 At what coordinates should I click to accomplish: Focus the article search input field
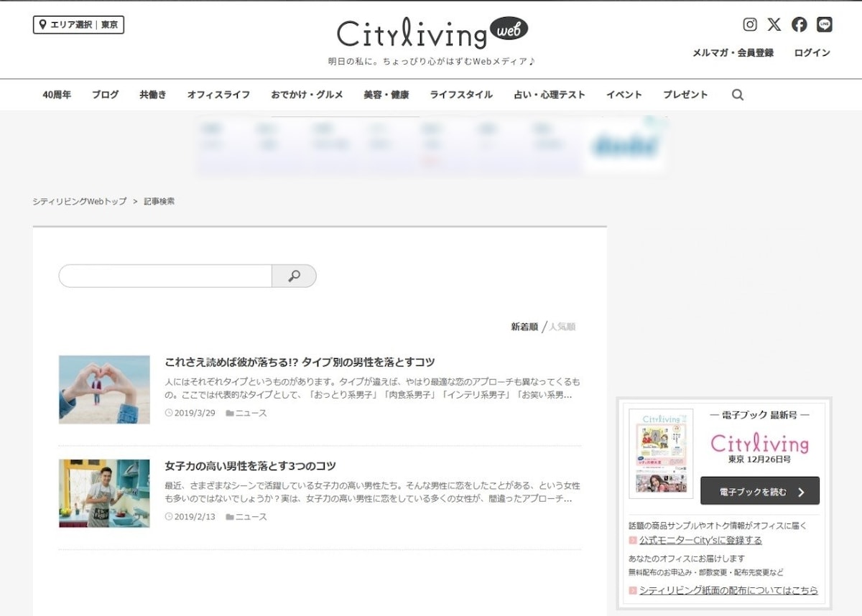(165, 276)
